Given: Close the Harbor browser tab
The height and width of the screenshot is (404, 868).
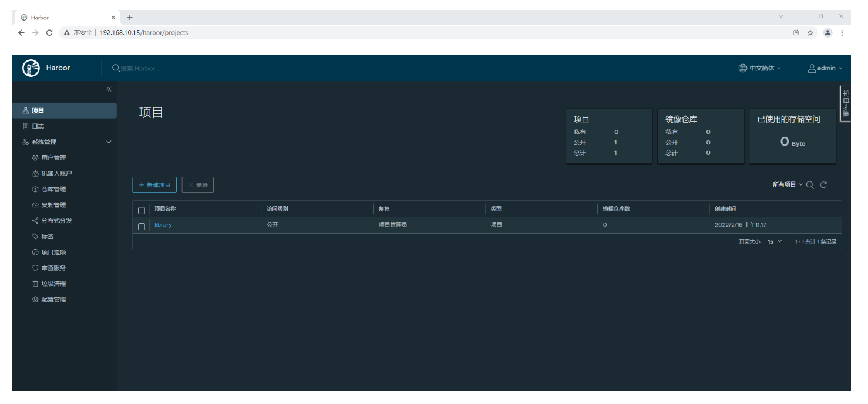Looking at the screenshot, I should pyautogui.click(x=113, y=18).
